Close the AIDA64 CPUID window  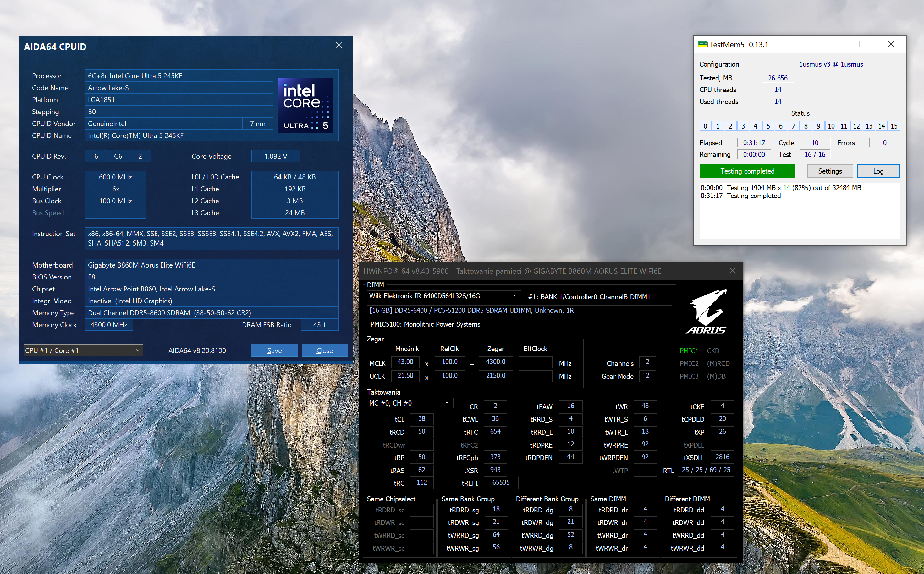point(338,45)
